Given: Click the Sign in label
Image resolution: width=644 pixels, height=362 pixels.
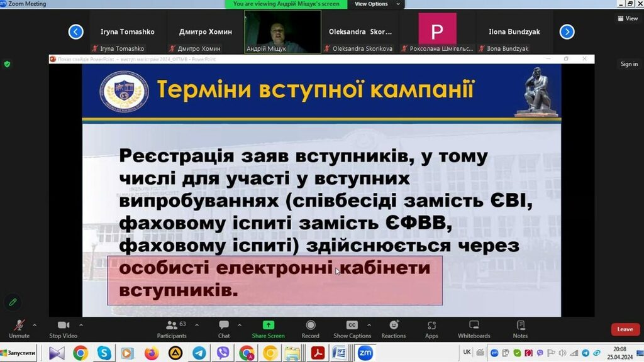Looking at the screenshot, I should point(629,64).
